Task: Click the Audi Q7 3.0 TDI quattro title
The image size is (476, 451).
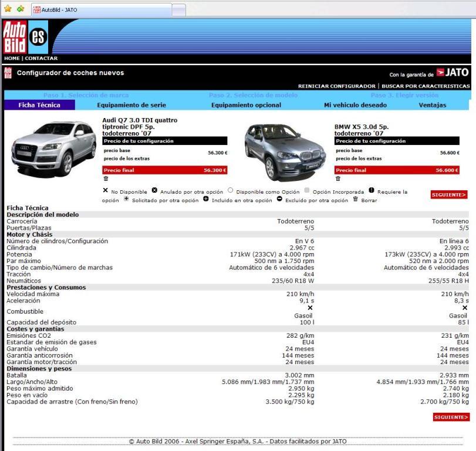Action: tap(140, 127)
